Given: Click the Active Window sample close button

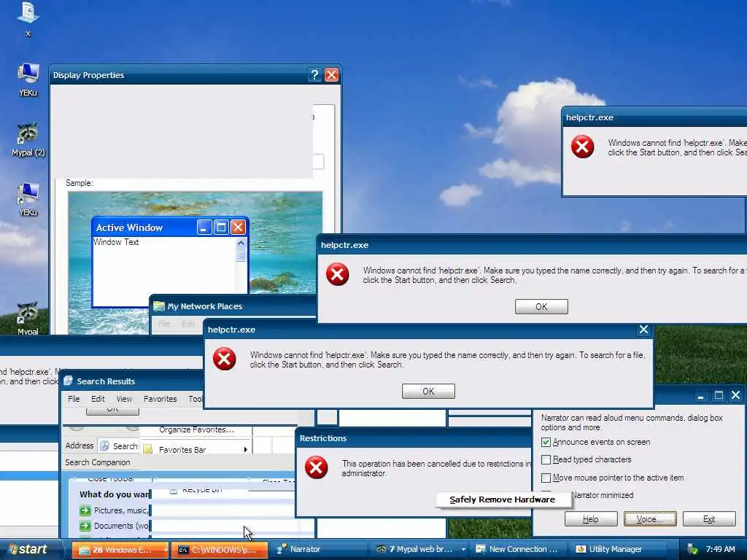Looking at the screenshot, I should [238, 227].
